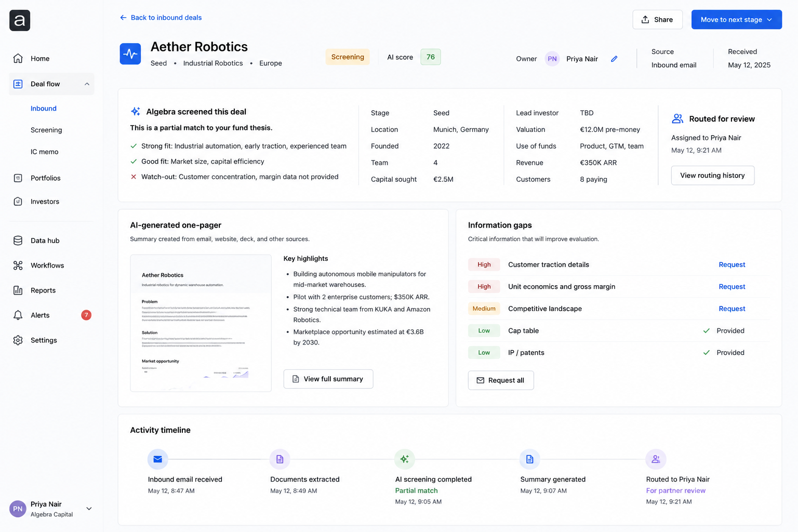The height and width of the screenshot is (532, 798).
Task: Click Routed to Priya Nair timeline icon
Action: [x=656, y=459]
